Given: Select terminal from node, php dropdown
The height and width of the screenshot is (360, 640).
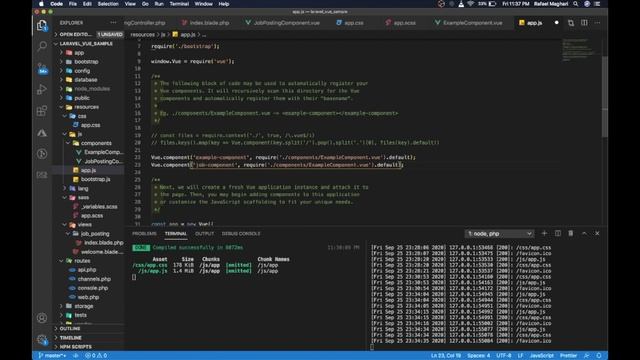Looking at the screenshot, I should point(500,233).
